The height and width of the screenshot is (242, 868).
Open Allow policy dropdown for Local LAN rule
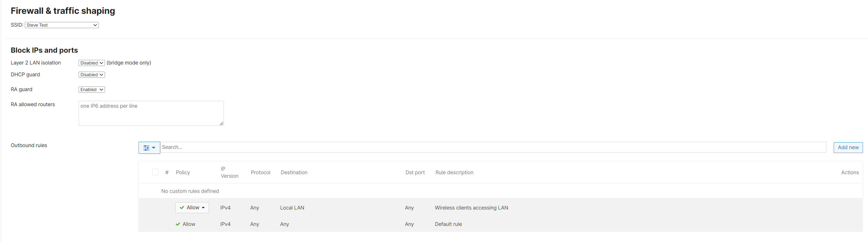point(192,208)
